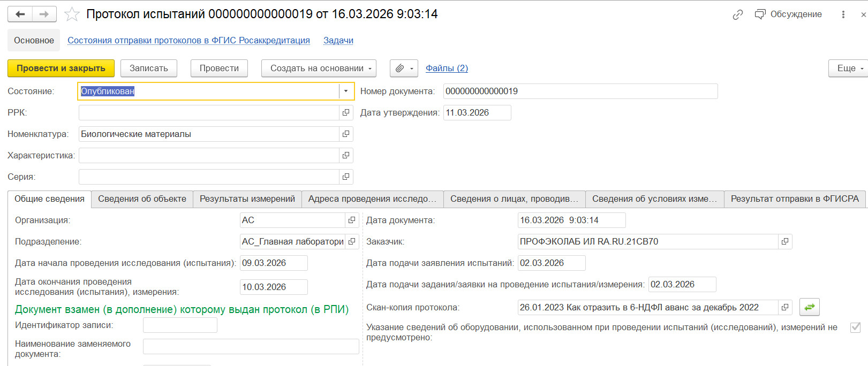Switch to Адреса проведения исследований tab

click(x=373, y=199)
